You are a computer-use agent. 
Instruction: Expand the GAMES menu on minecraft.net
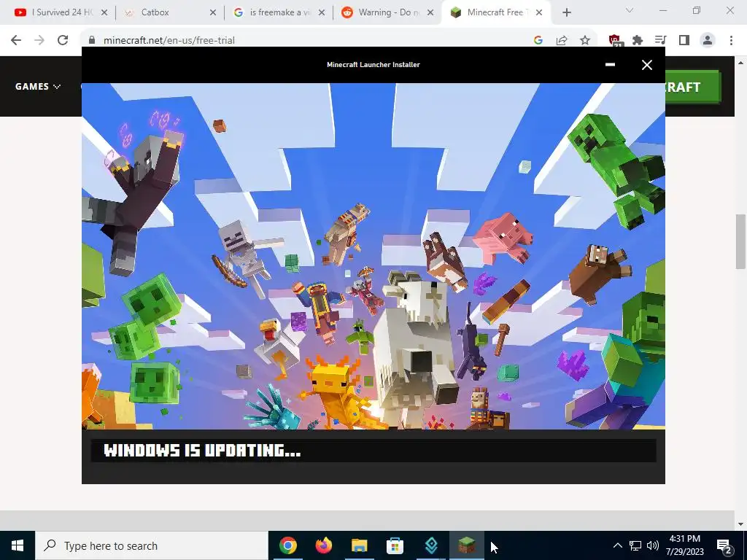[x=38, y=86]
